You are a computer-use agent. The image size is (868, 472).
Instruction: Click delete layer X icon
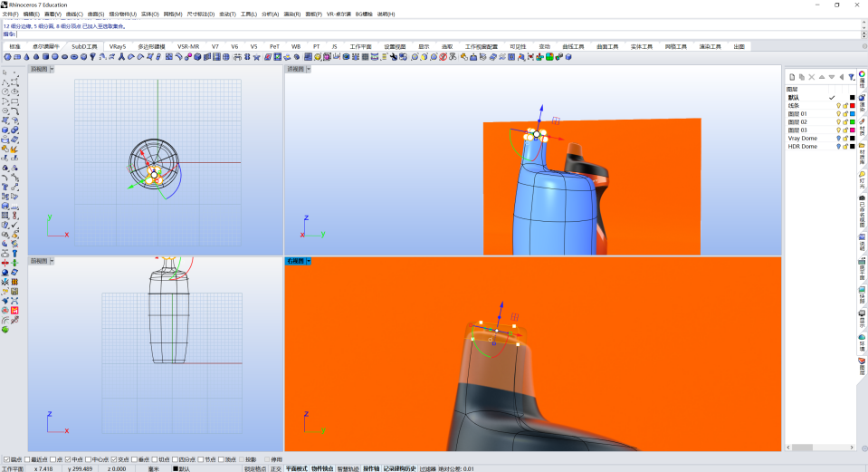pos(812,77)
